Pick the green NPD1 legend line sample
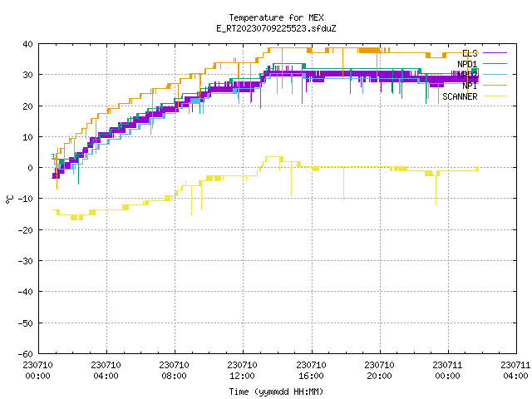532x399 pixels. point(495,63)
